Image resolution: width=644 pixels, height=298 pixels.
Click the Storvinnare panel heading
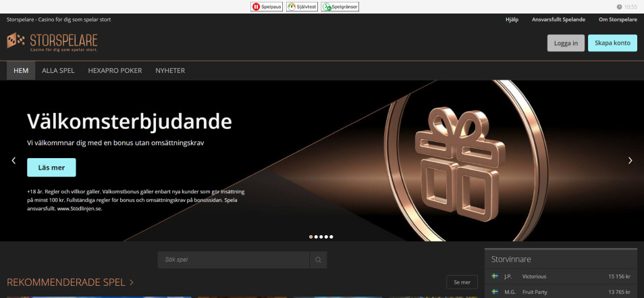coord(511,259)
